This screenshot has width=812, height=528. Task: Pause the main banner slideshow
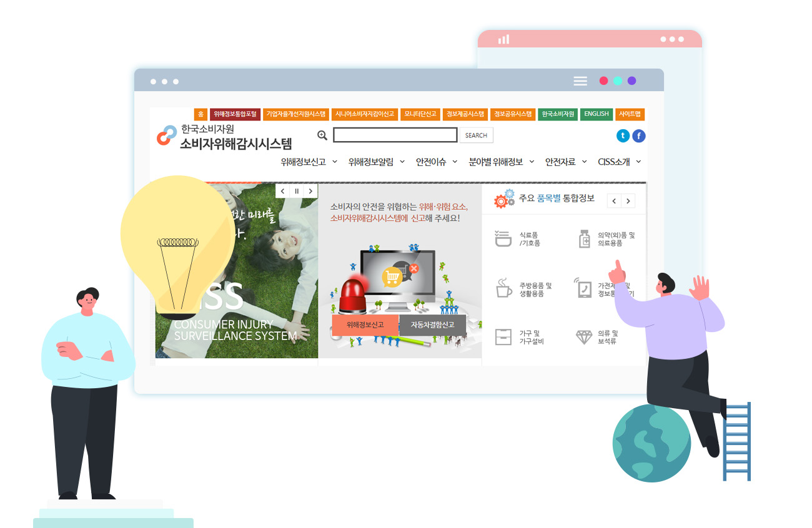click(297, 191)
